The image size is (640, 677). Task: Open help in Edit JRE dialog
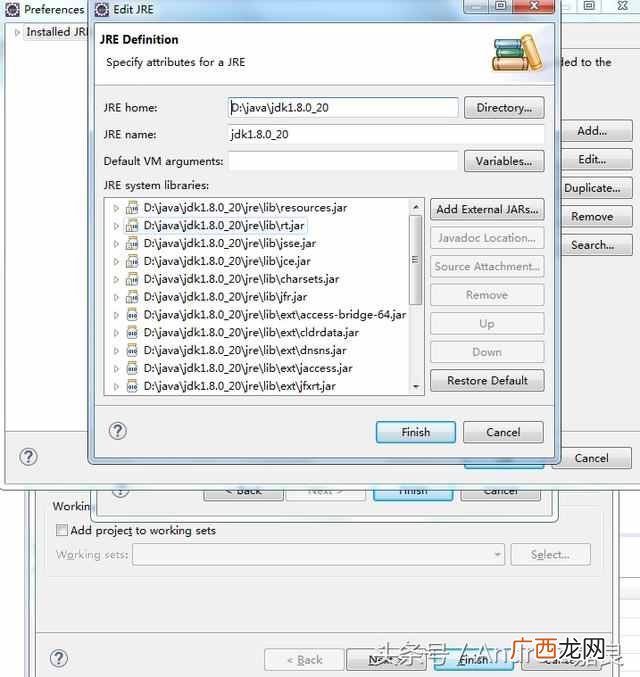coord(117,431)
